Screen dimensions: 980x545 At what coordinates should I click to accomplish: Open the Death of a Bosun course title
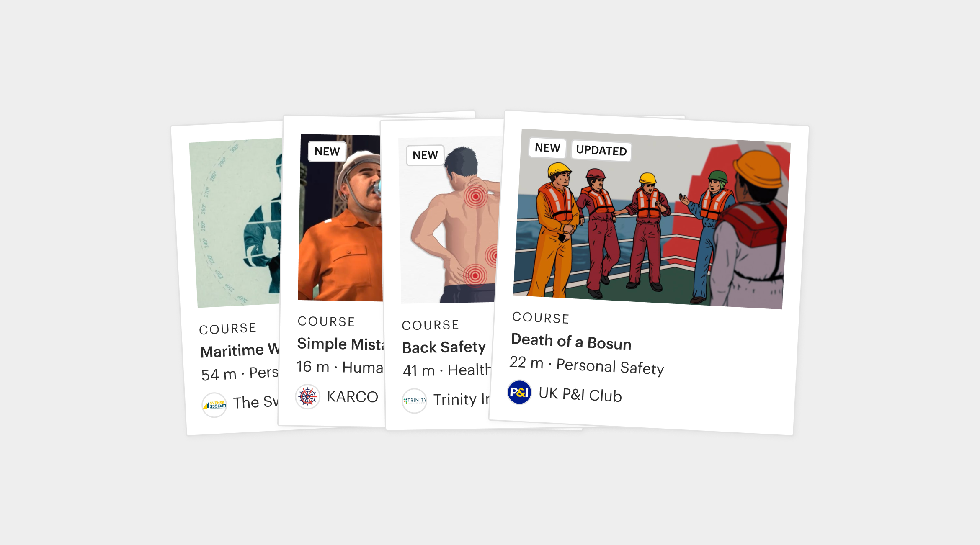pyautogui.click(x=571, y=342)
